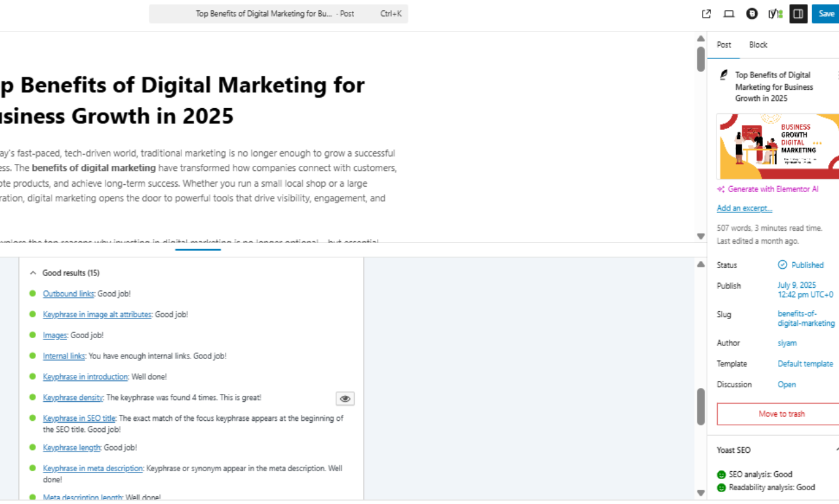Toggle visibility of keyphrase density highlights

point(345,398)
